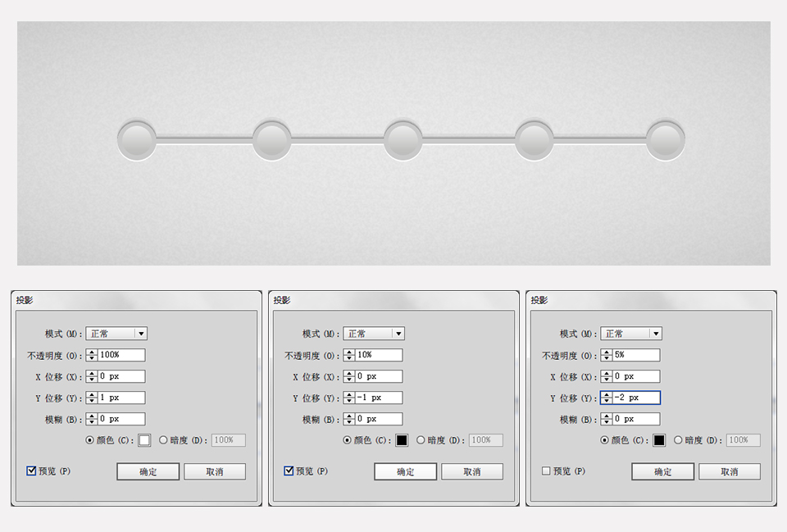Viewport: 787px width, 532px height.
Task: Select the 颜色 radio button in middle dialog
Action: click(x=348, y=440)
